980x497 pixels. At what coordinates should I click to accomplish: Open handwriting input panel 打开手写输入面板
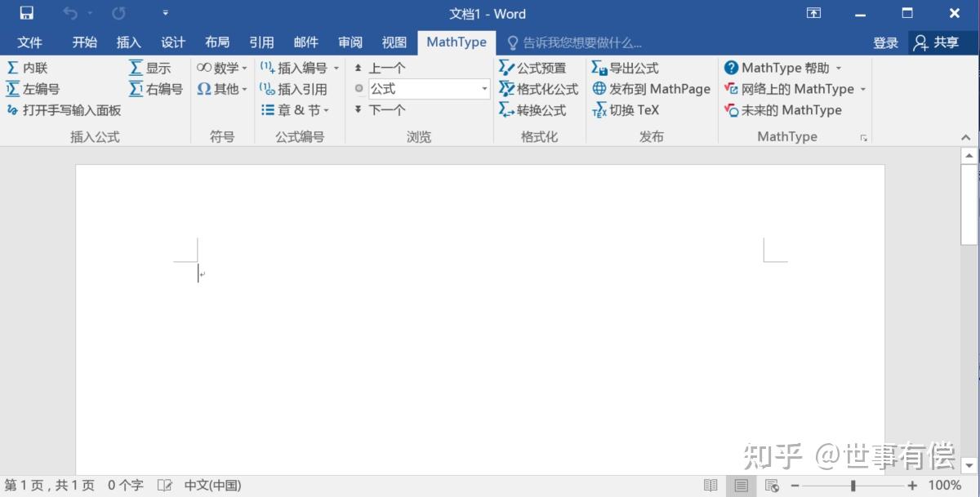coord(64,110)
